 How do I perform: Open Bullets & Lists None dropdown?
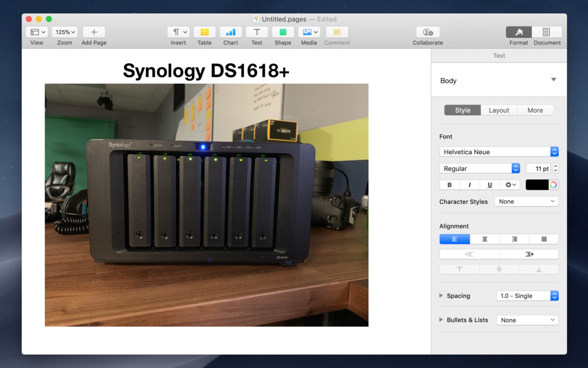(527, 320)
